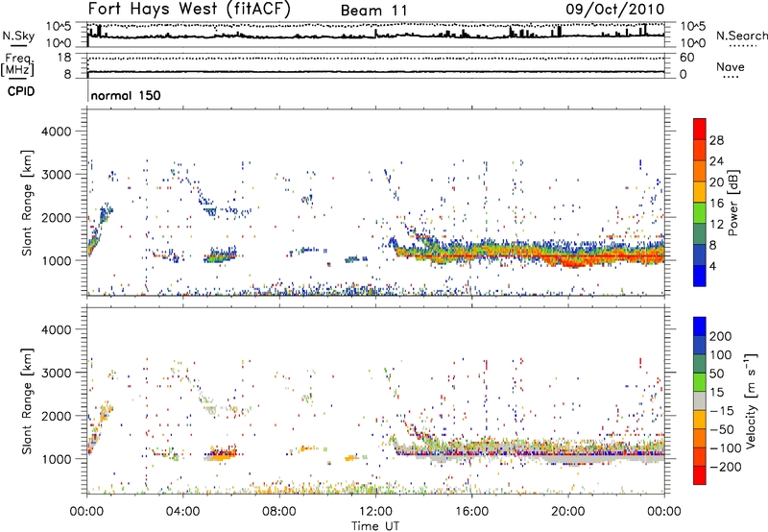The height and width of the screenshot is (532, 768).
Task: Click the 4 value on Power colorbar
Action: 712,267
